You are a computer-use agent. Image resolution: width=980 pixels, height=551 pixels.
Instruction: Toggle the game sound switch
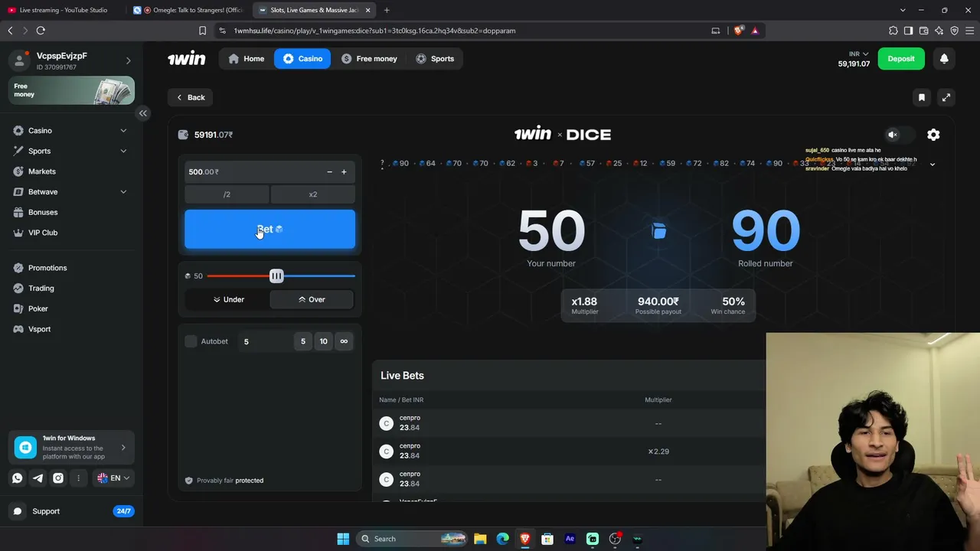pyautogui.click(x=900, y=135)
